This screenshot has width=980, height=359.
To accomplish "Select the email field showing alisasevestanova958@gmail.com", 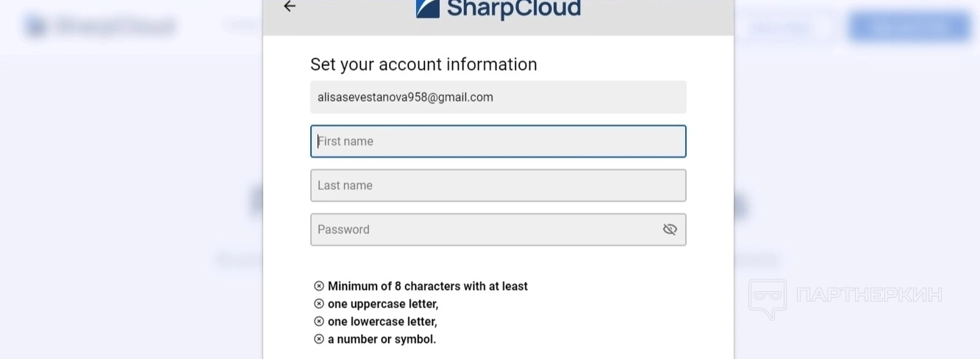I will coord(498,97).
